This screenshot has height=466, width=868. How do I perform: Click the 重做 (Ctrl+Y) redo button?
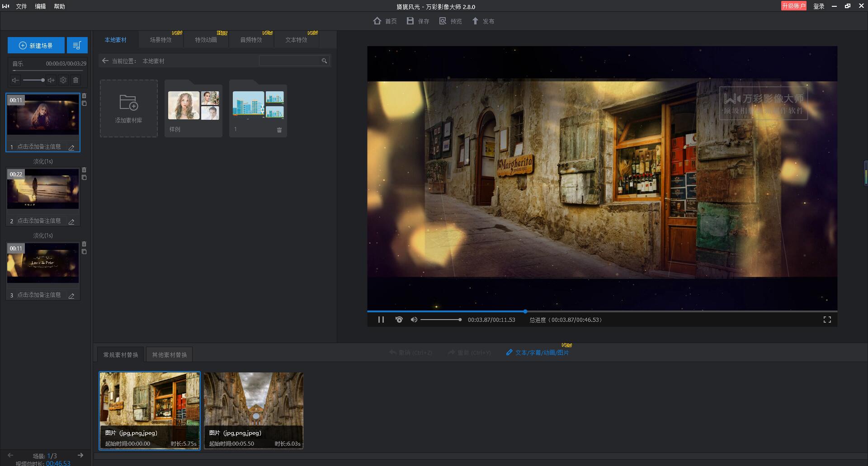469,353
